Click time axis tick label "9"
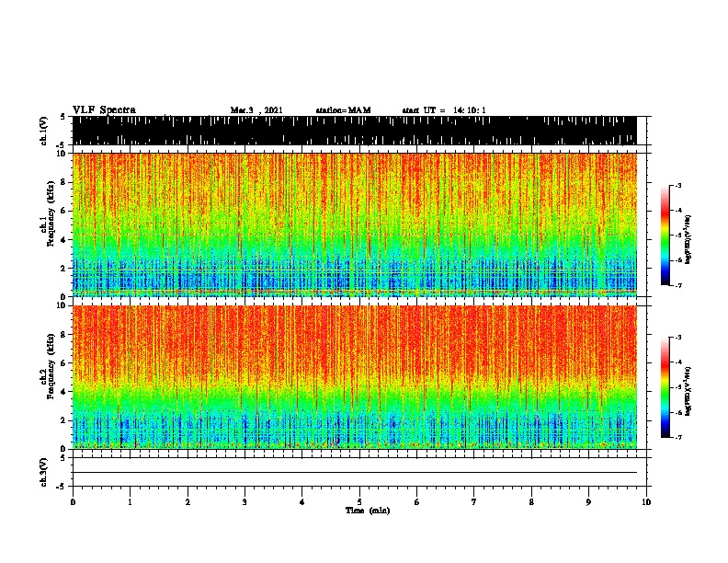Viewport: 728px width, 563px height. 588,501
